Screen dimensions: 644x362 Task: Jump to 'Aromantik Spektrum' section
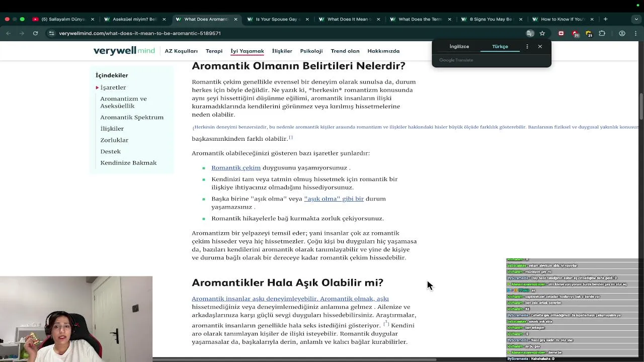click(132, 117)
